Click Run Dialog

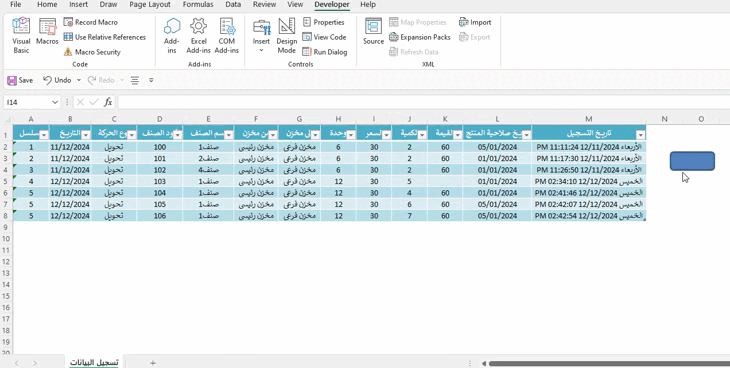point(325,52)
